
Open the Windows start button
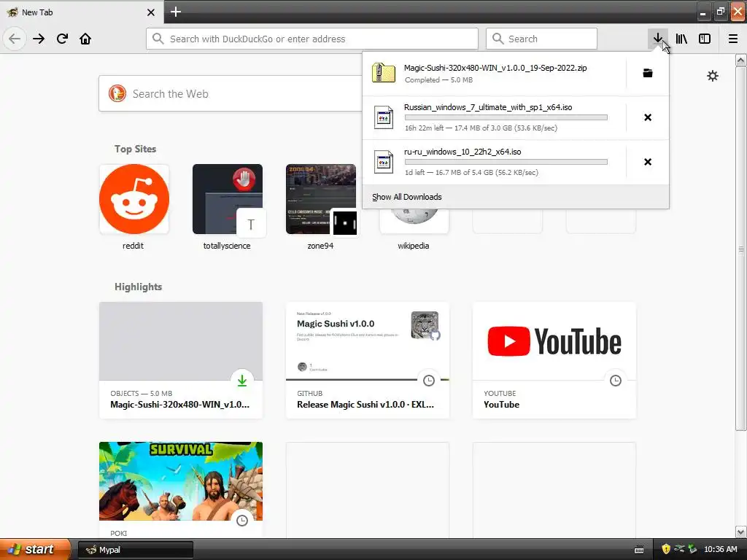click(35, 549)
